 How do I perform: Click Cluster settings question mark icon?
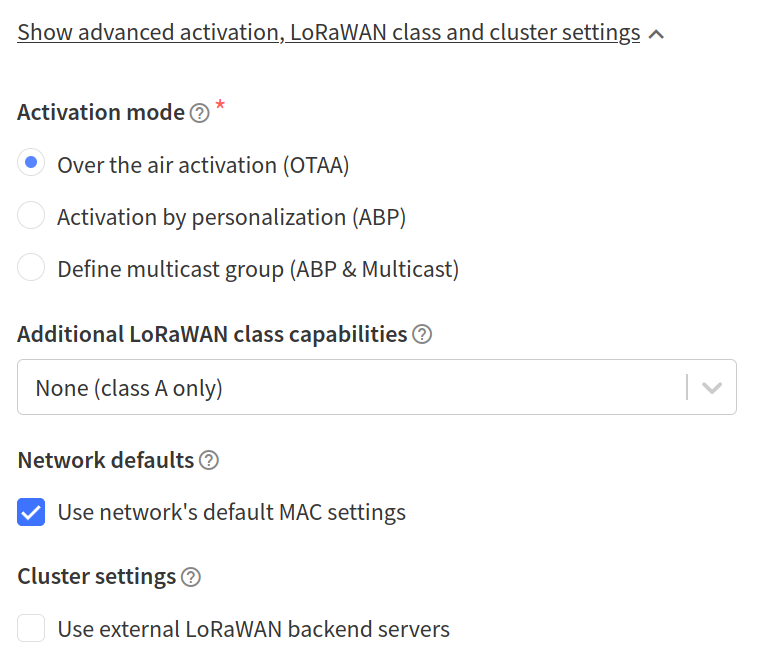pyautogui.click(x=191, y=577)
